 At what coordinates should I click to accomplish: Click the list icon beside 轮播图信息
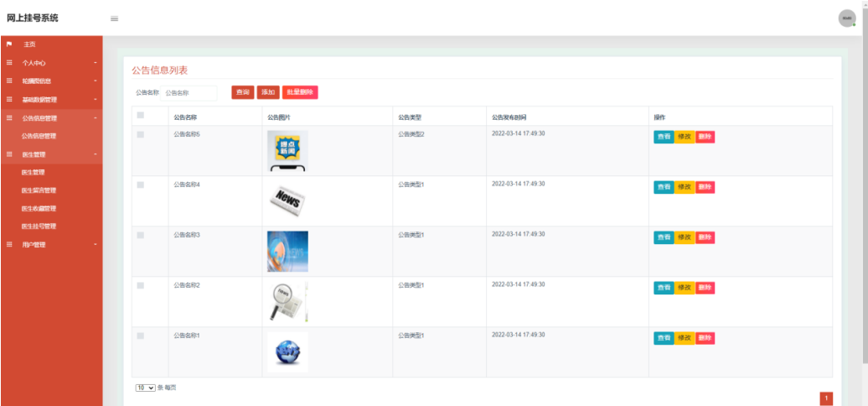(9, 81)
